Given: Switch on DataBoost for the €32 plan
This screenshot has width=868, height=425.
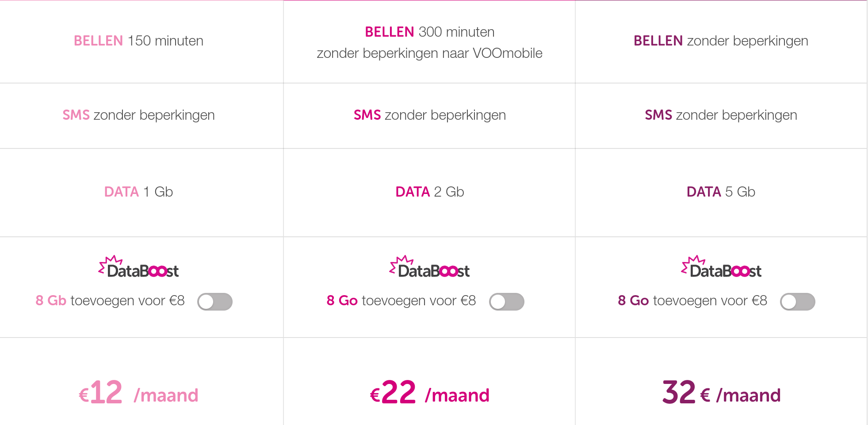Looking at the screenshot, I should click(x=797, y=302).
